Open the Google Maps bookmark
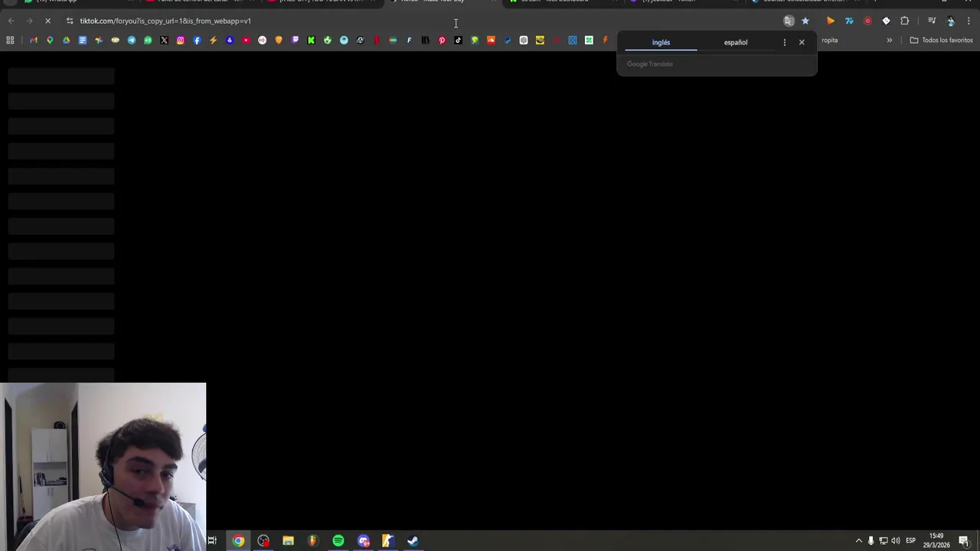This screenshot has width=980, height=551. tap(50, 40)
